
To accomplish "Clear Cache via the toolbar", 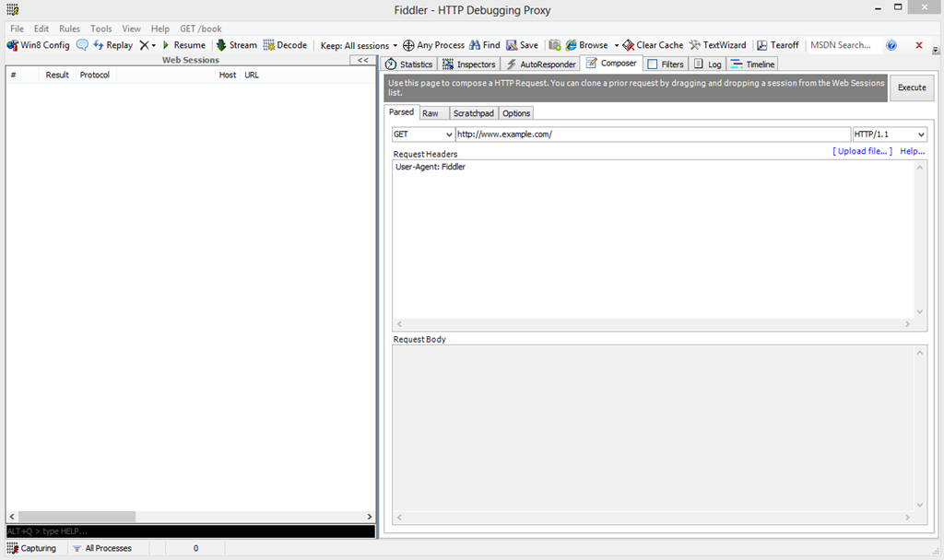I will pos(653,45).
